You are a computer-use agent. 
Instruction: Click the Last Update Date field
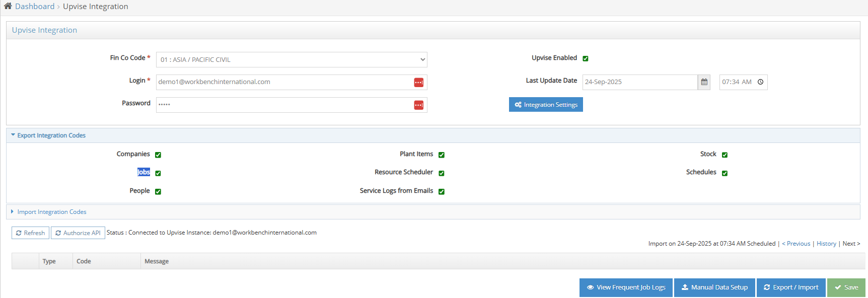pos(640,82)
